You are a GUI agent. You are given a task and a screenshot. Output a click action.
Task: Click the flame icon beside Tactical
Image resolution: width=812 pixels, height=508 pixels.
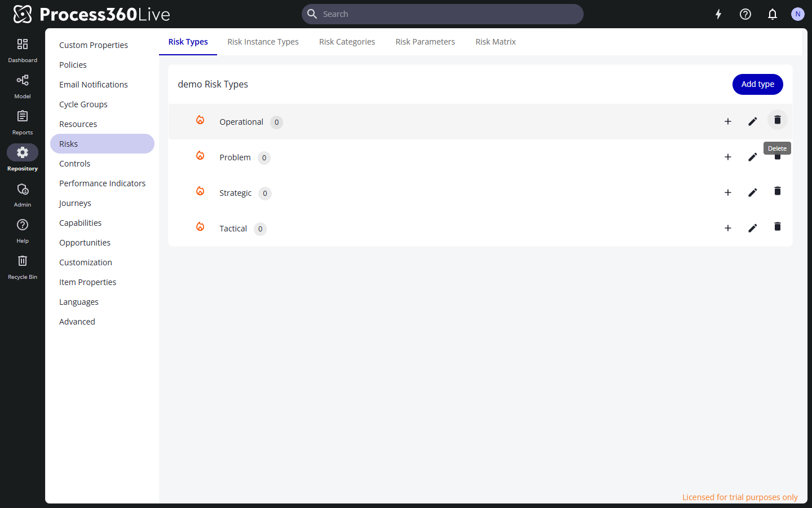200,226
